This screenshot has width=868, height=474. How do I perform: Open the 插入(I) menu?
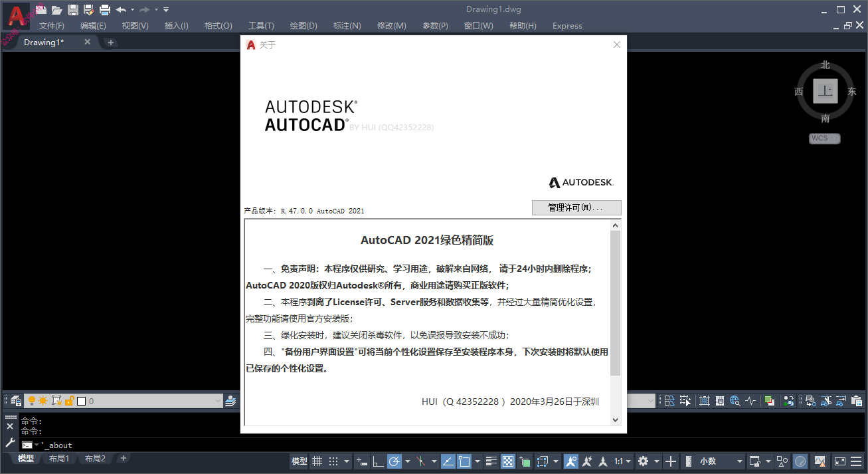(177, 26)
